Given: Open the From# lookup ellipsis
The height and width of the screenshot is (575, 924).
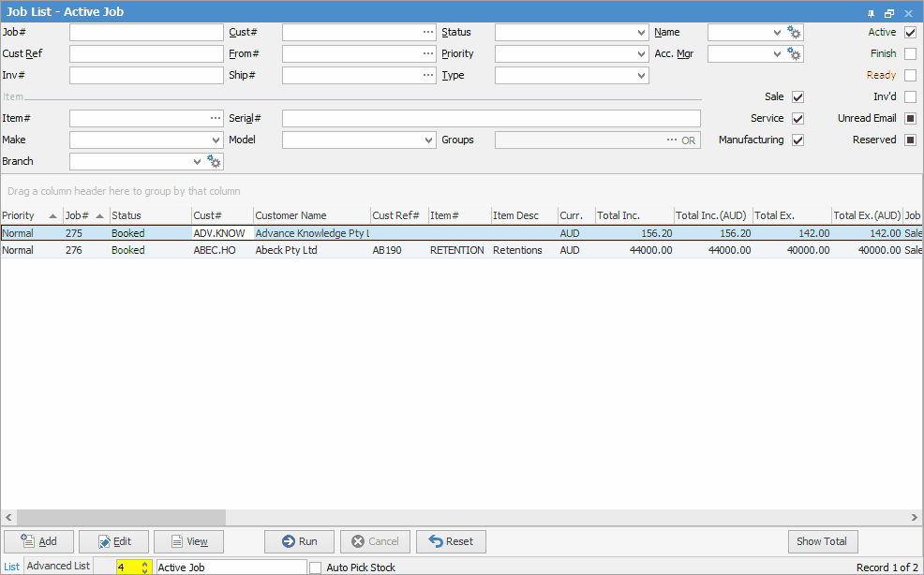Looking at the screenshot, I should coord(428,54).
